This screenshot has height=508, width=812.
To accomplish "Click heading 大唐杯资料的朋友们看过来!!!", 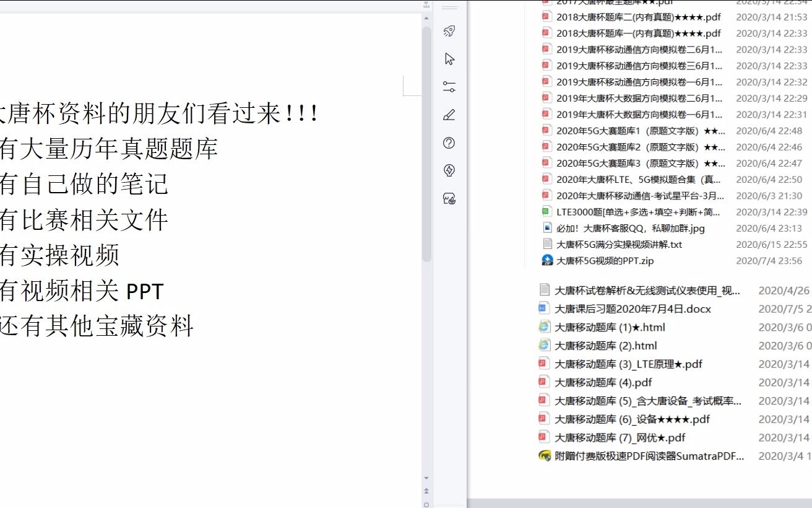I will coord(158,113).
